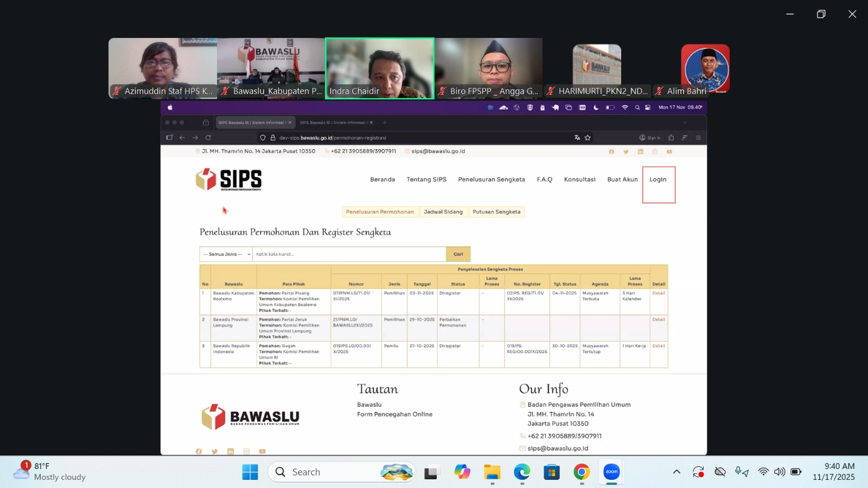868x488 pixels.
Task: Open the F.A.Q menu item
Action: point(544,179)
